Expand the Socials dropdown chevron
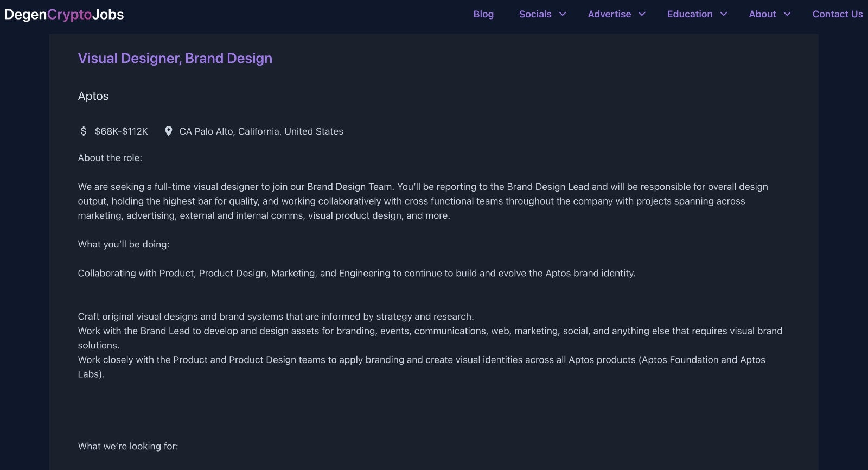Screen dimensions: 868x470 (x=563, y=14)
